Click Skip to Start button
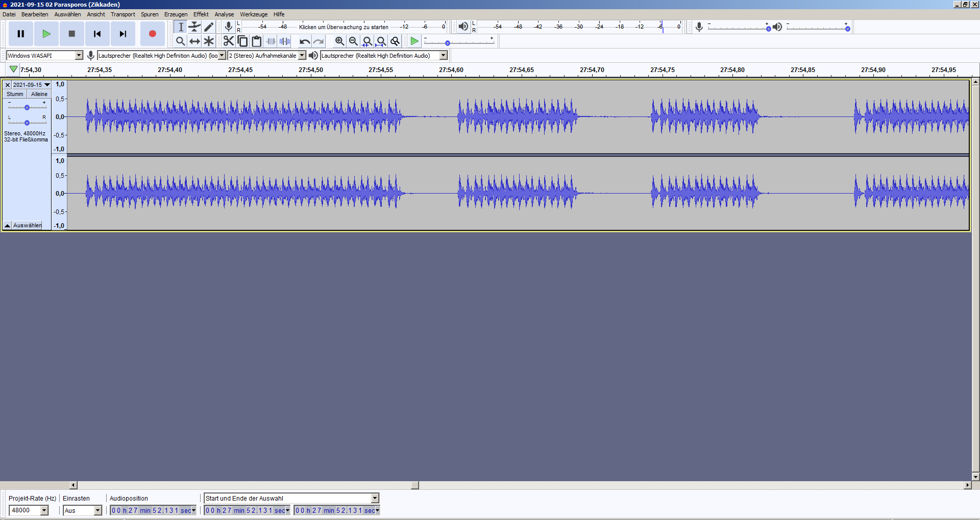980x520 pixels. (97, 34)
